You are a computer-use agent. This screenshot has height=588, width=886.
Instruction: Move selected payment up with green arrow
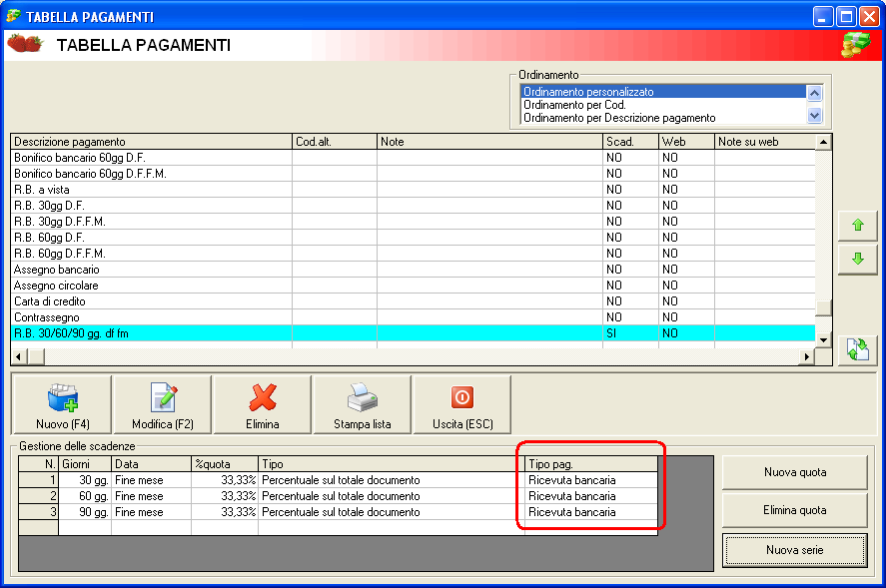[x=858, y=226]
